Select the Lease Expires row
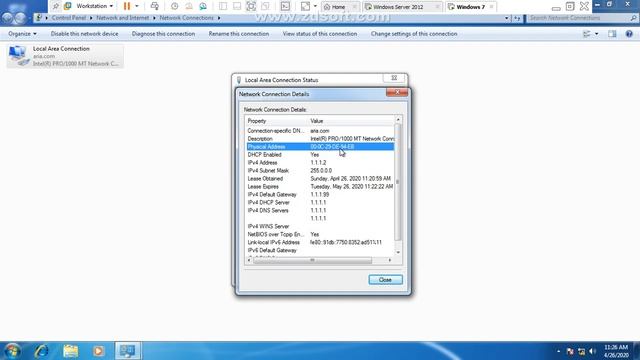The image size is (640, 360). [x=320, y=187]
